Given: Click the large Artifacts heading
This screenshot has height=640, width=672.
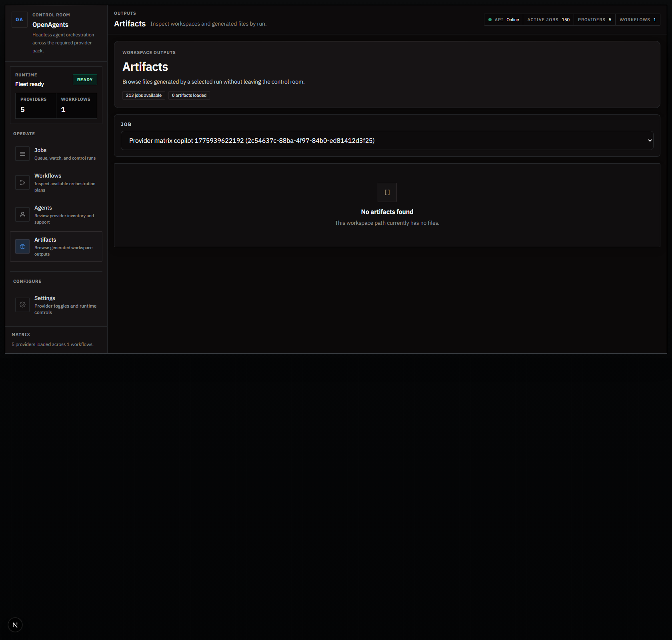Looking at the screenshot, I should tap(145, 66).
